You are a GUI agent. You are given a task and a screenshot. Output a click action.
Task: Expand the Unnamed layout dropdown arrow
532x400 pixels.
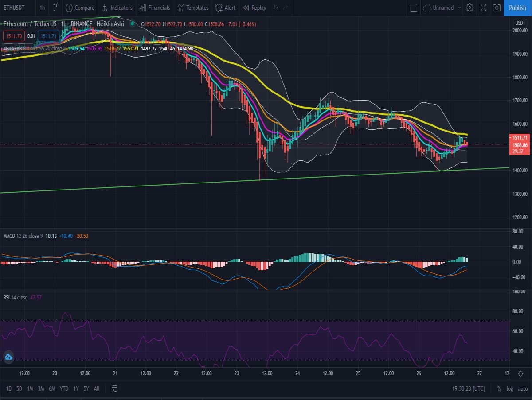(458, 8)
